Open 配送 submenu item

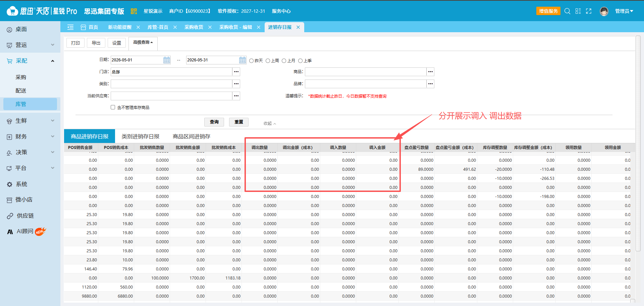click(21, 91)
